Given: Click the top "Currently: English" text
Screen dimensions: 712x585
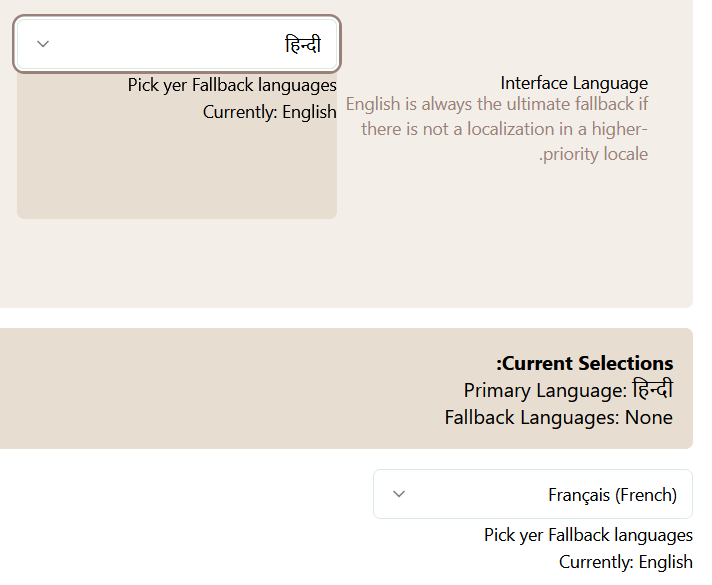Looking at the screenshot, I should tap(269, 112).
